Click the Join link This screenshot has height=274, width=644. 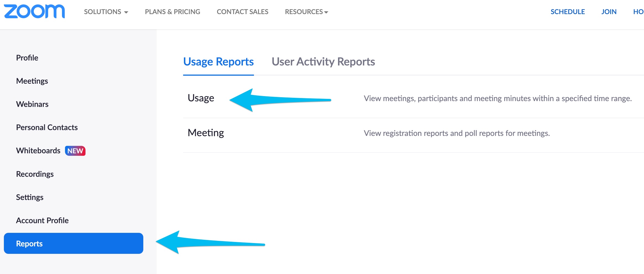tap(609, 12)
